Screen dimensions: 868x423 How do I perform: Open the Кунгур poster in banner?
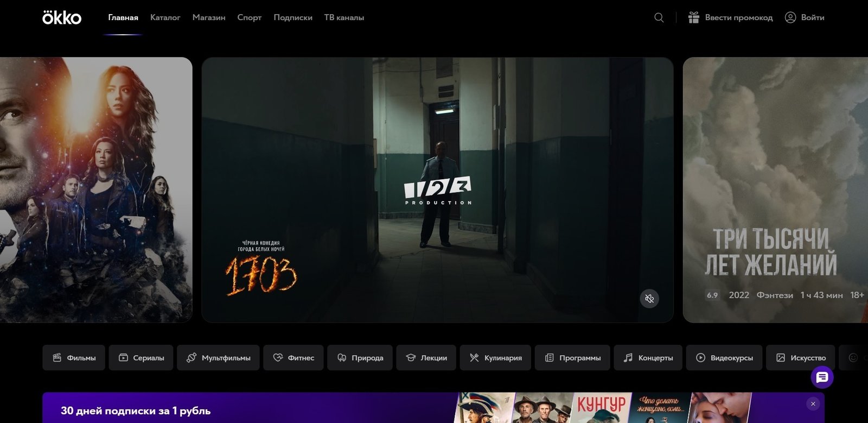pos(601,408)
